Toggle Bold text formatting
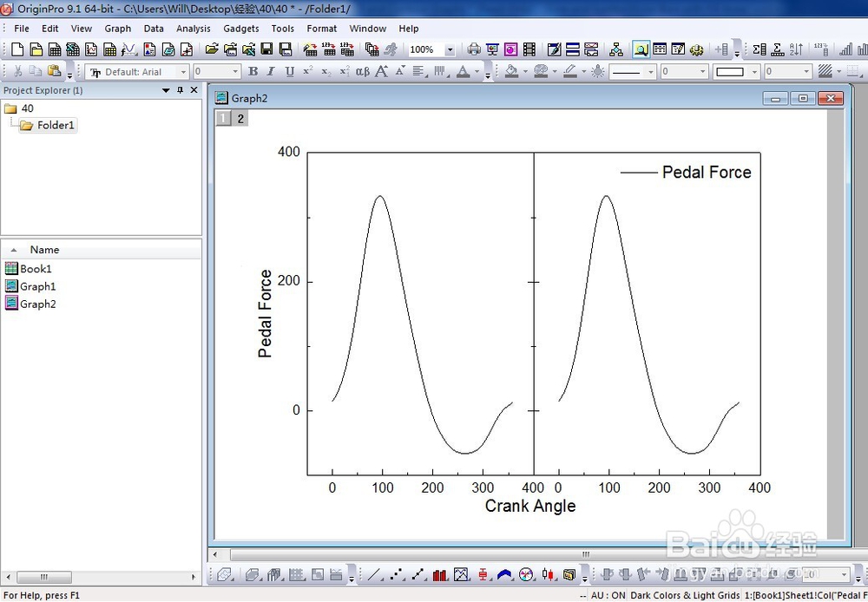 click(253, 71)
